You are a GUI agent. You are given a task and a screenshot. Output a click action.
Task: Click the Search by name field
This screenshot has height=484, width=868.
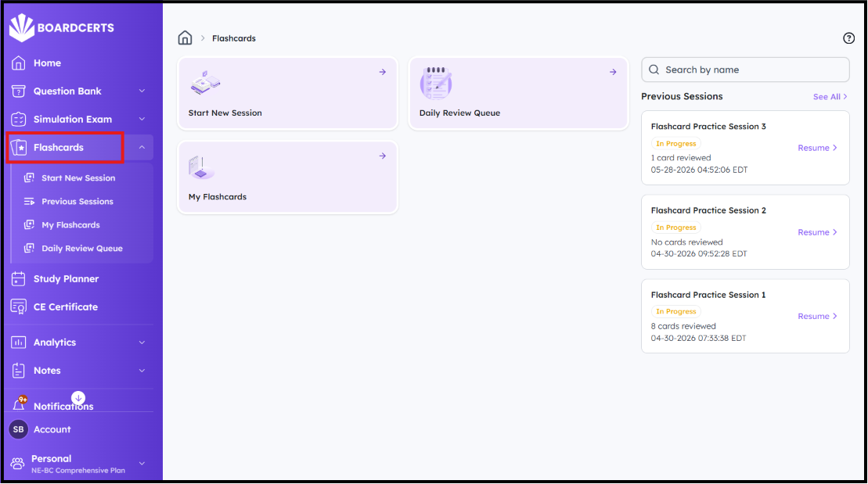click(x=745, y=70)
